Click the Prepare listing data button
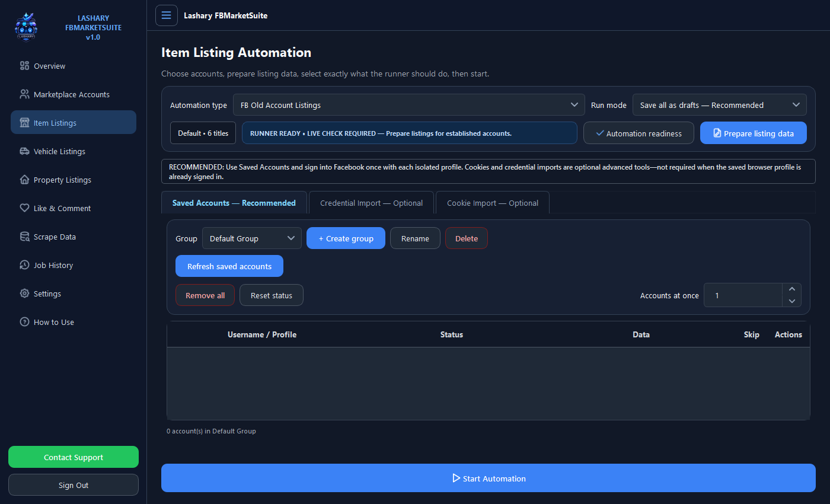The height and width of the screenshot is (504, 830). point(754,133)
